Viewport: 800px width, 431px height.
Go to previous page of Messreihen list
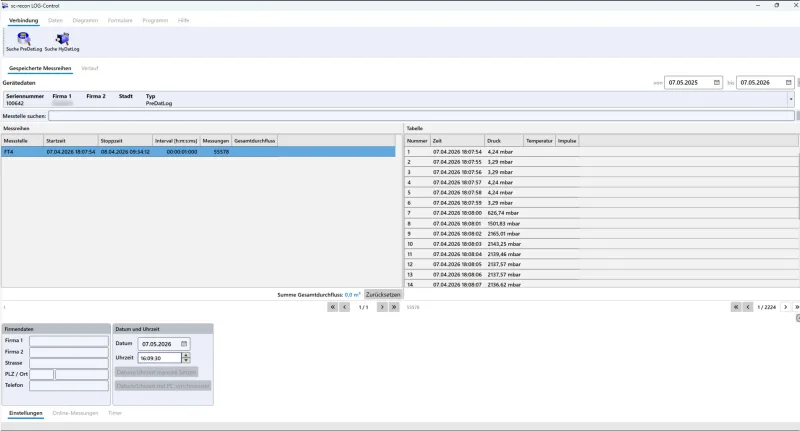(x=345, y=307)
